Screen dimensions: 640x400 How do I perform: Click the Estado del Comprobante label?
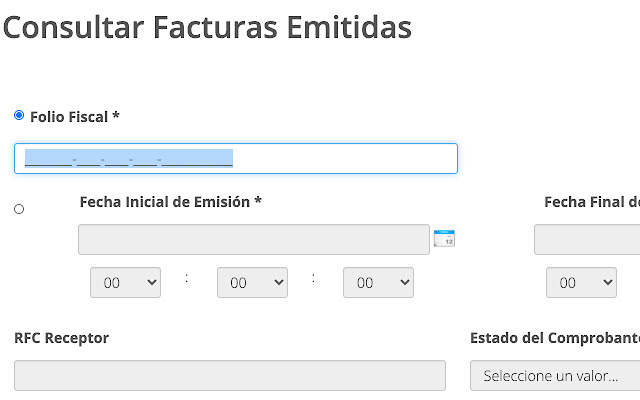click(x=555, y=338)
